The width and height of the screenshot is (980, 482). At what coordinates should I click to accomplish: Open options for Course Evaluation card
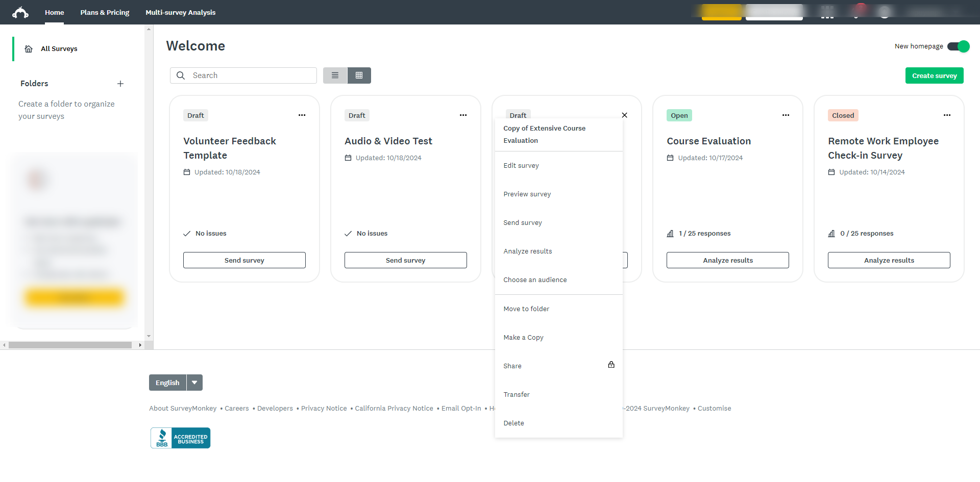tap(786, 115)
